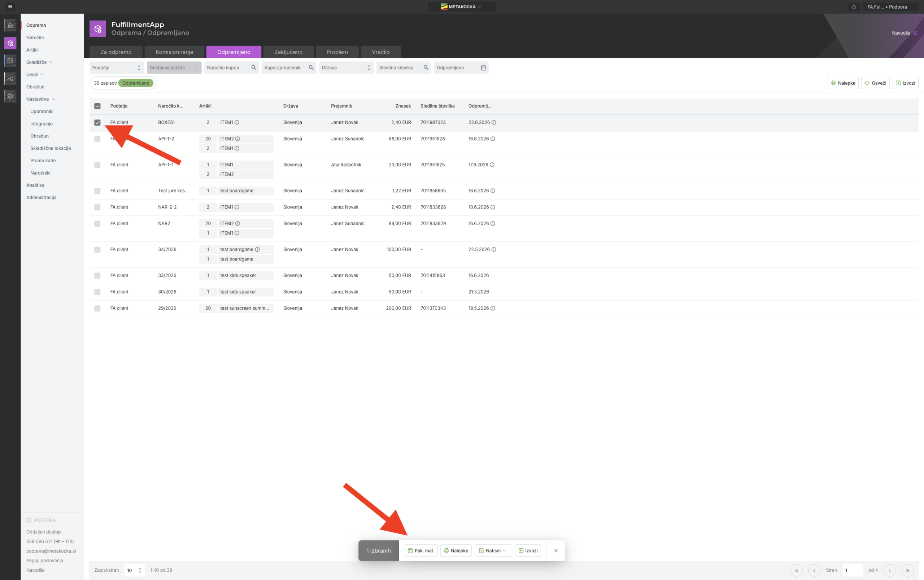Click info icon next to date 17.6.2026

(492, 165)
